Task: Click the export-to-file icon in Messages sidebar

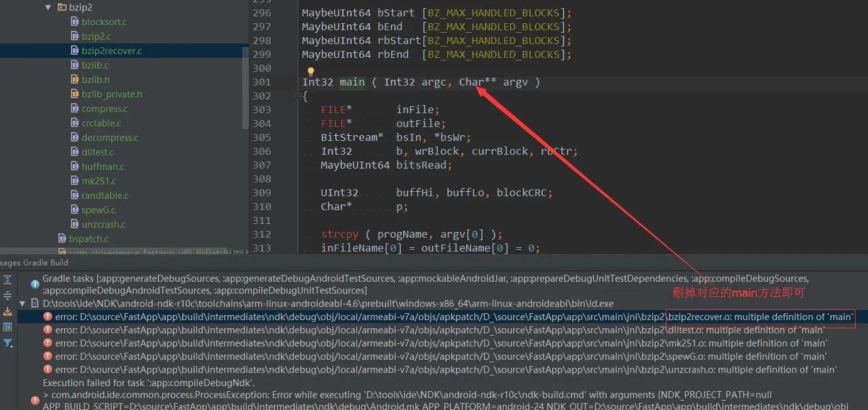Action: pyautogui.click(x=8, y=311)
